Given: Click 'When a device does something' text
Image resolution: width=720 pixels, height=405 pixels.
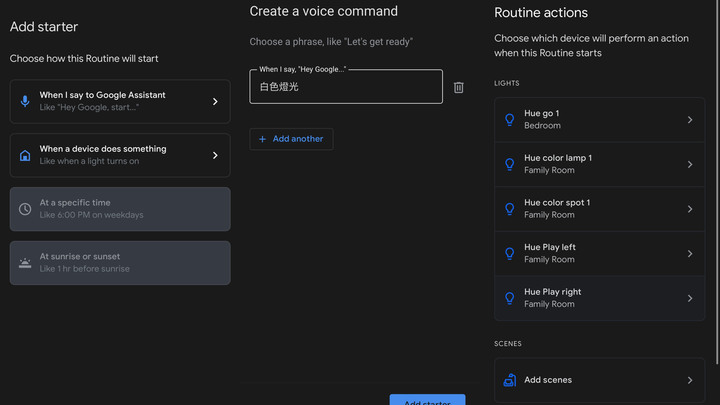Looking at the screenshot, I should click(x=103, y=149).
